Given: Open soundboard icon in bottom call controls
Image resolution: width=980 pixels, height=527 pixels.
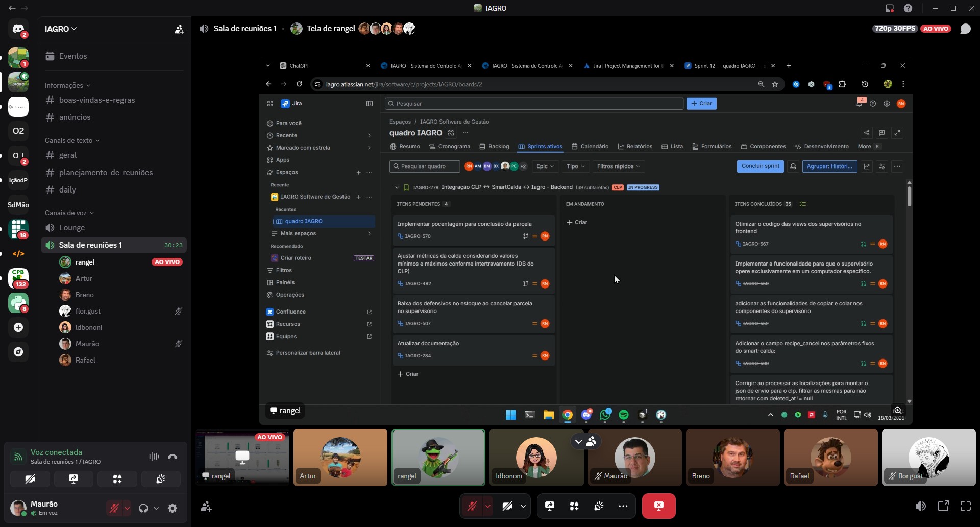Looking at the screenshot, I should 599,506.
